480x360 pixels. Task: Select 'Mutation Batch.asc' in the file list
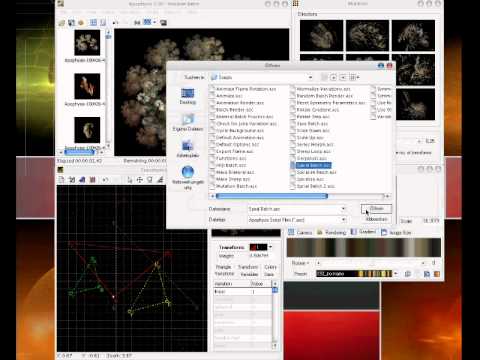234,186
